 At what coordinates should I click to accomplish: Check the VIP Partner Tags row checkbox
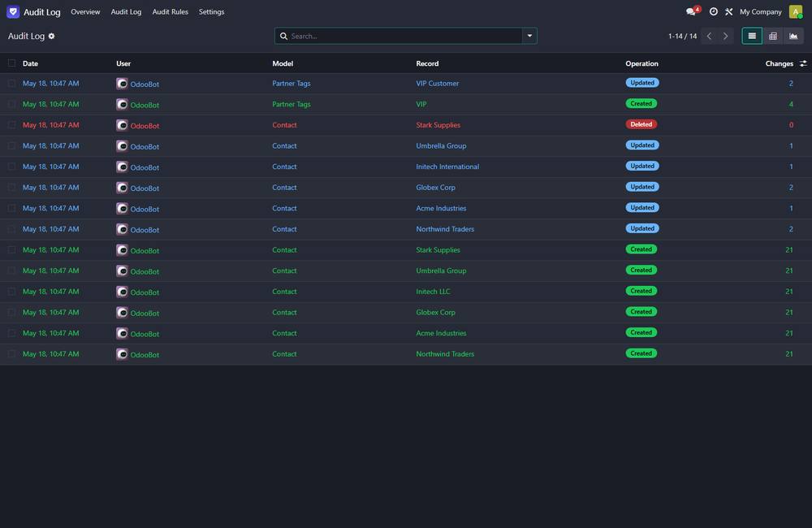pyautogui.click(x=11, y=104)
